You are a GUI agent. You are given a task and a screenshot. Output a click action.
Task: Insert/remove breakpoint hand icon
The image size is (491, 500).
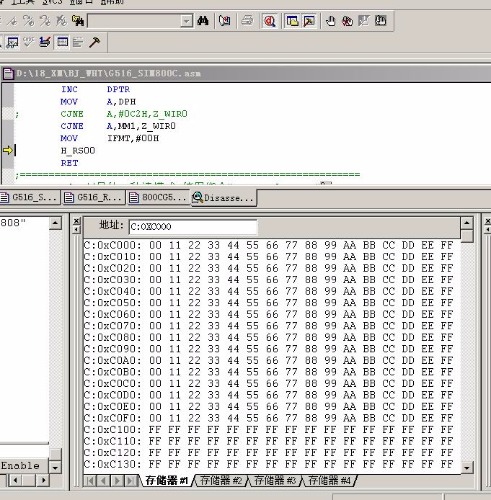(x=330, y=21)
